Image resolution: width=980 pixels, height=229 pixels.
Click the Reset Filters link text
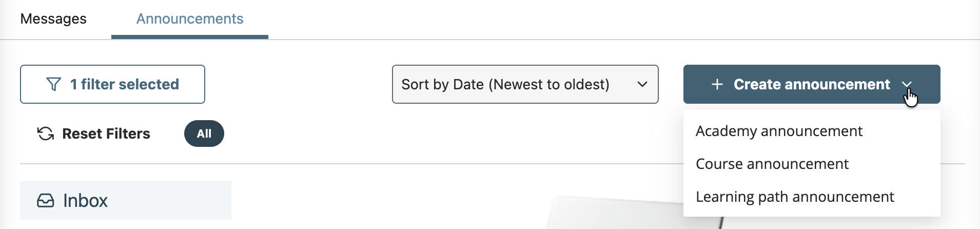[106, 133]
